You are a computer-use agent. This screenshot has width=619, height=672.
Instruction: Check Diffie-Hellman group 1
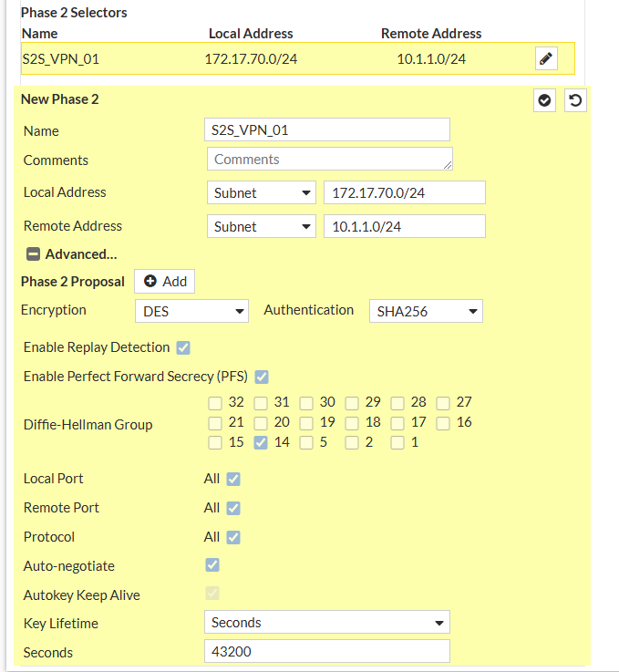pyautogui.click(x=397, y=443)
